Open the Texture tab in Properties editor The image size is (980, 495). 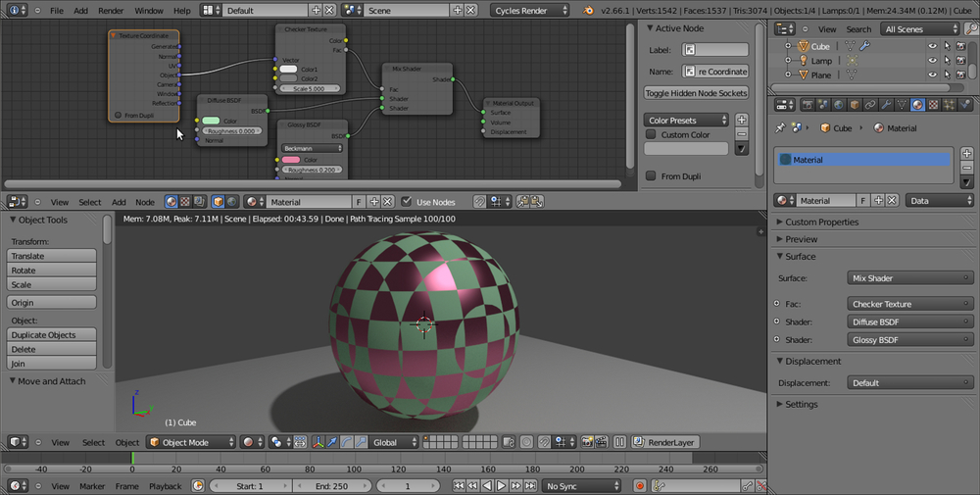click(x=934, y=105)
